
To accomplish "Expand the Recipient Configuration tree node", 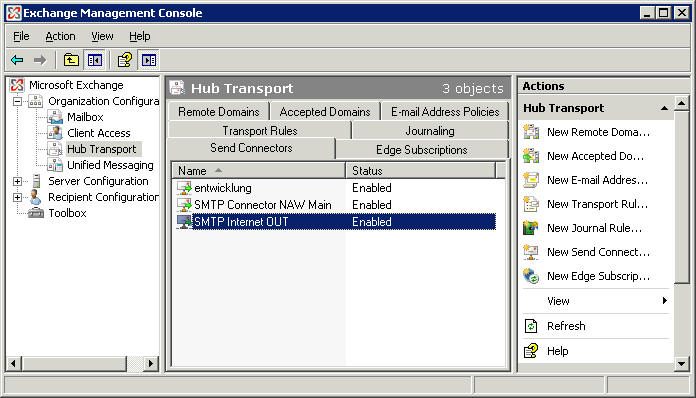I will [x=17, y=197].
